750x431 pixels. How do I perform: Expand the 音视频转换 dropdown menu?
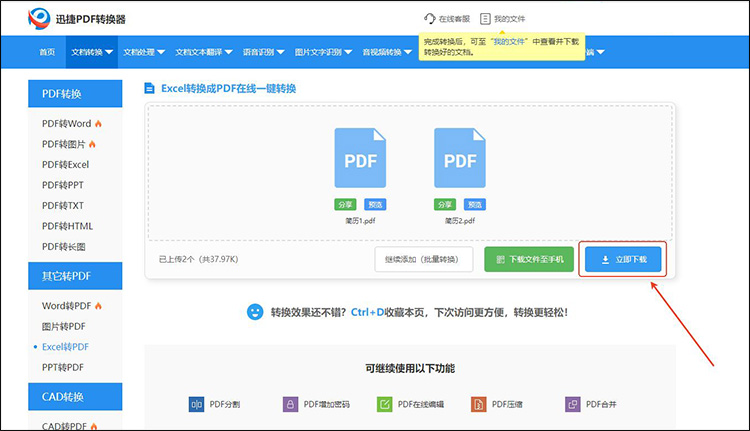coord(387,52)
